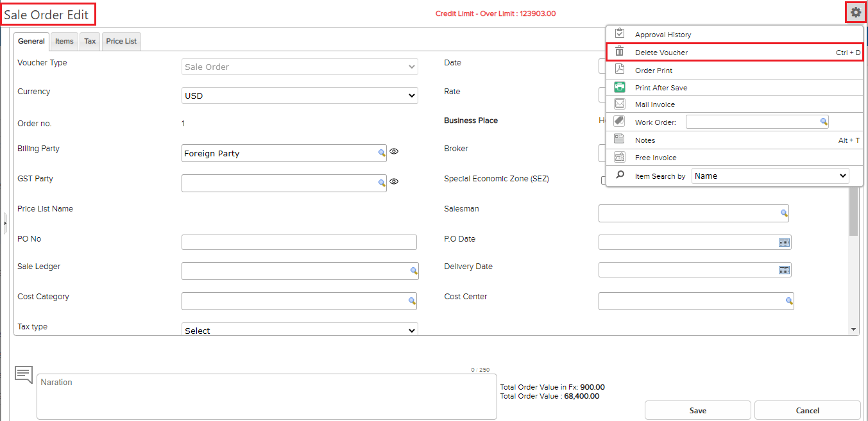View GST Party details eye icon
The width and height of the screenshot is (868, 421).
[395, 182]
